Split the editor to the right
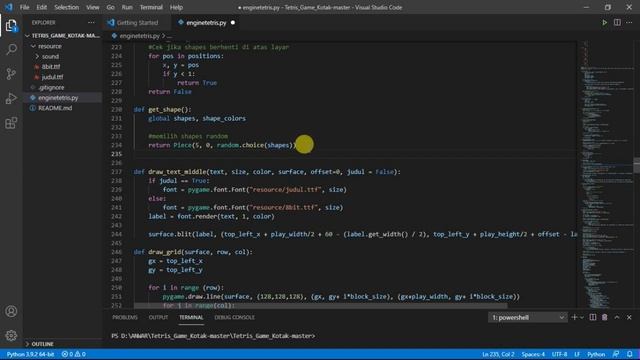Image resolution: width=640 pixels, height=360 pixels. pyautogui.click(x=617, y=22)
